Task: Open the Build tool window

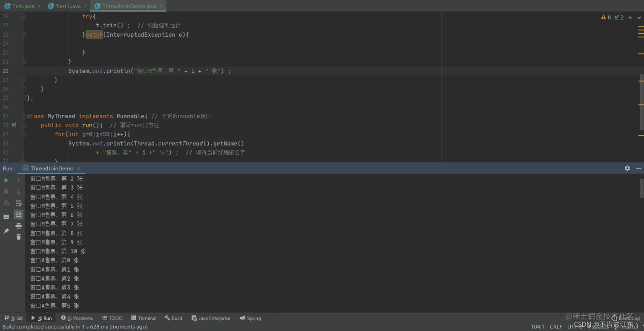Action: [x=173, y=318]
